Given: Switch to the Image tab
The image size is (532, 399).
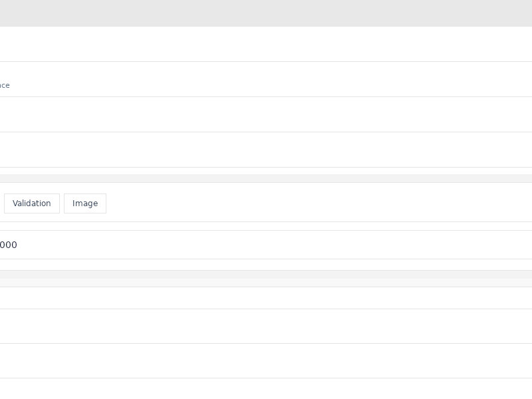Looking at the screenshot, I should 85,203.
